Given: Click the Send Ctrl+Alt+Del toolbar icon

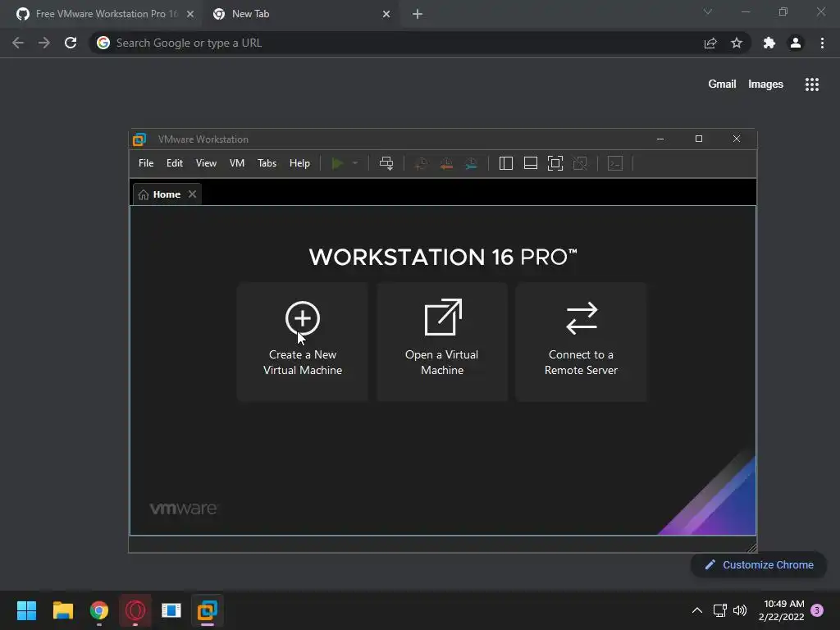Looking at the screenshot, I should click(386, 163).
